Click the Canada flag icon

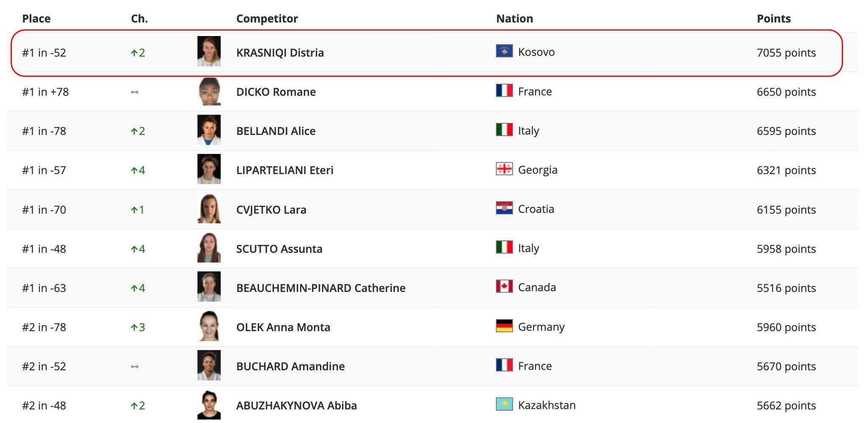[504, 286]
